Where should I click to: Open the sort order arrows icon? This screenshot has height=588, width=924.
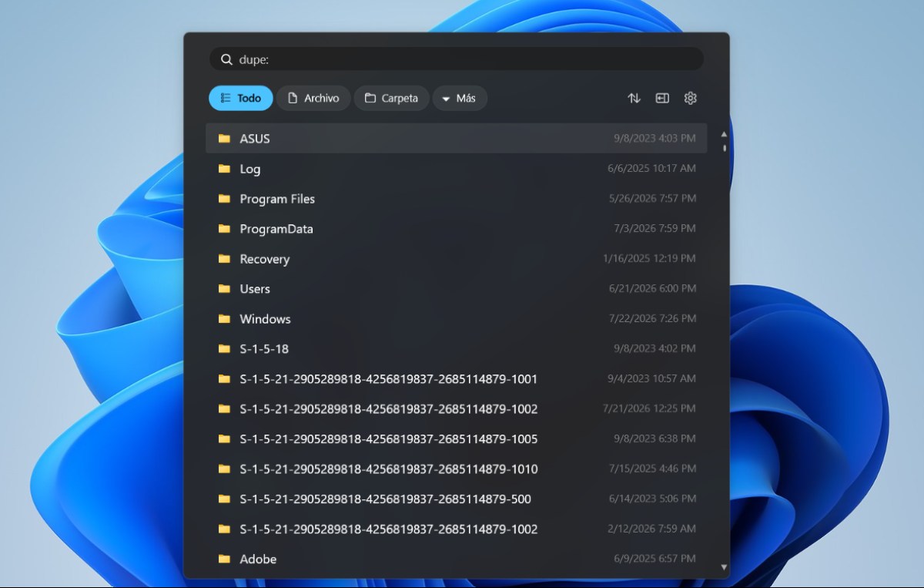pyautogui.click(x=634, y=98)
